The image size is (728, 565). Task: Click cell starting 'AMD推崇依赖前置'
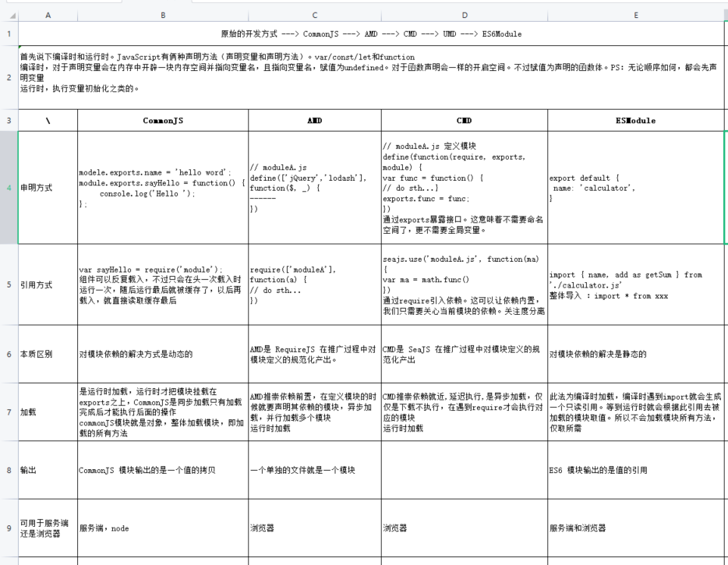[x=315, y=412]
